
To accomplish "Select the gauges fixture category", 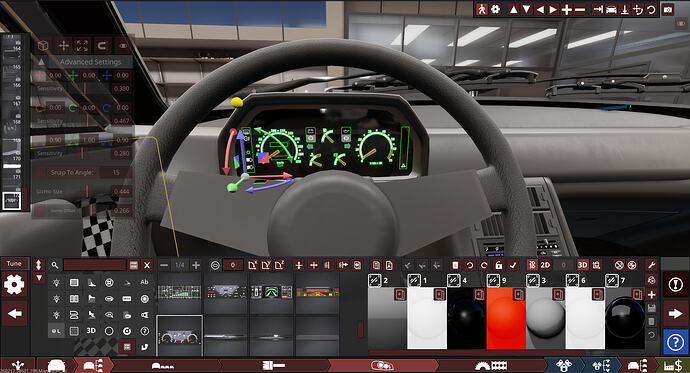I will [x=56, y=330].
